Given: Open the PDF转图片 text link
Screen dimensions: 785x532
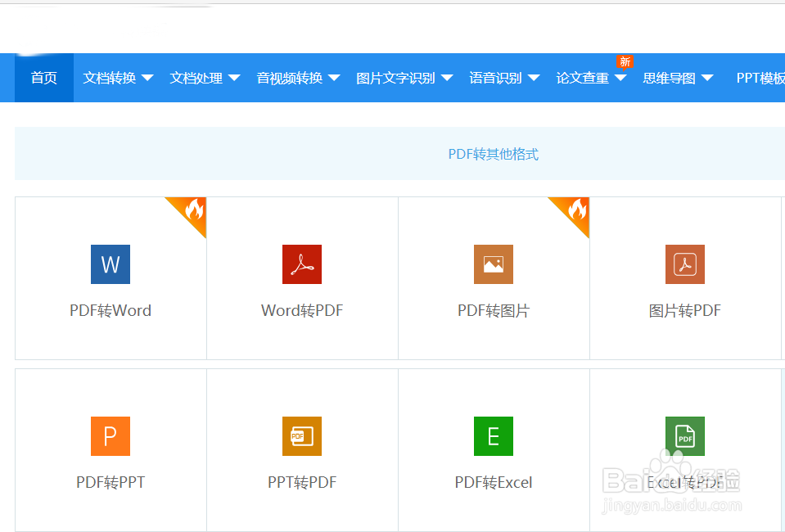Looking at the screenshot, I should click(x=494, y=311).
